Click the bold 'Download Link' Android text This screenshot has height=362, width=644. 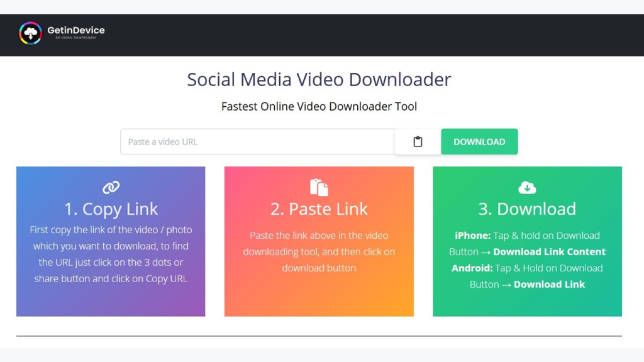[x=549, y=284]
